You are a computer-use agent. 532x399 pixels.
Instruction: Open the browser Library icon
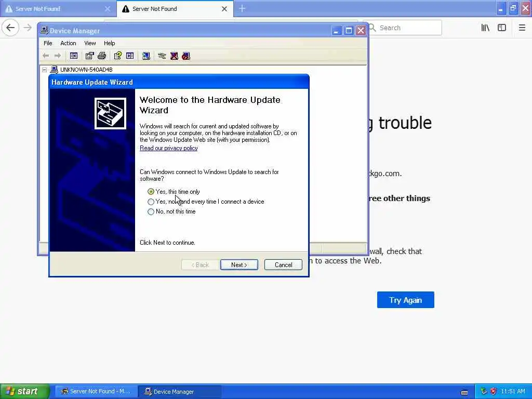click(x=485, y=28)
